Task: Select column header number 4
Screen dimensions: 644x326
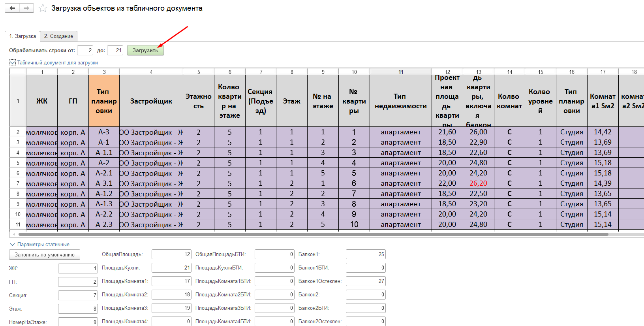Action: pos(151,72)
